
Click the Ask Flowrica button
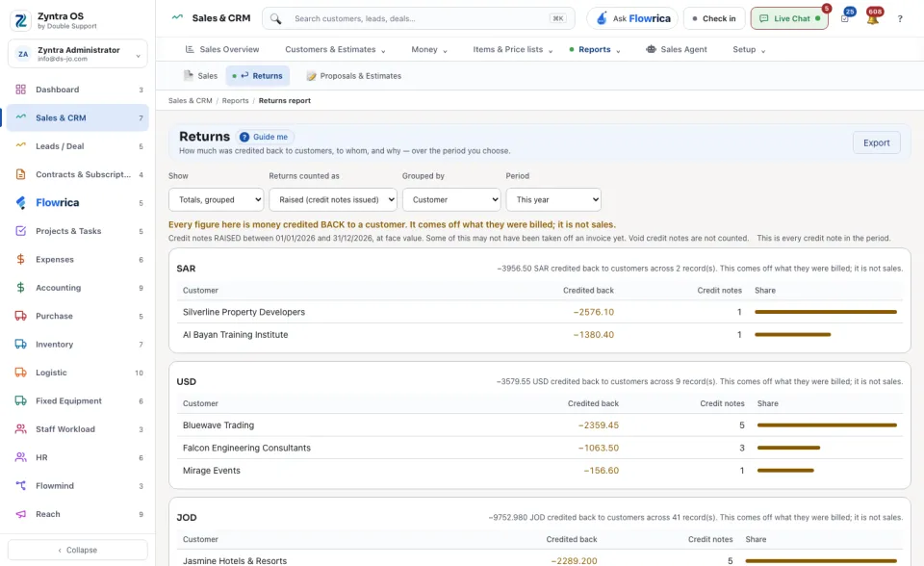coord(632,18)
